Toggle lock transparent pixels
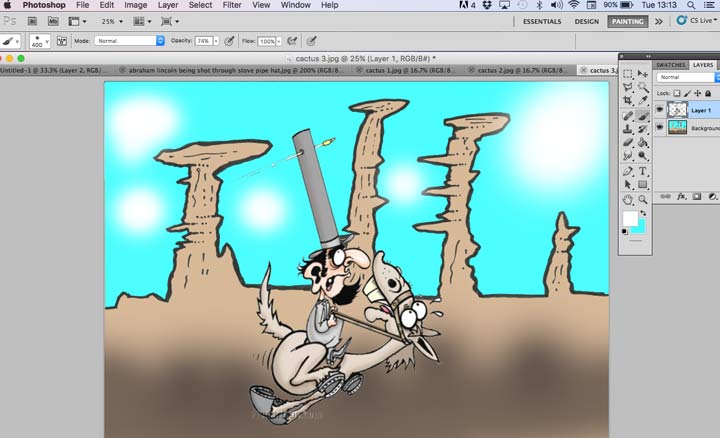The width and height of the screenshot is (720, 438). tap(677, 93)
